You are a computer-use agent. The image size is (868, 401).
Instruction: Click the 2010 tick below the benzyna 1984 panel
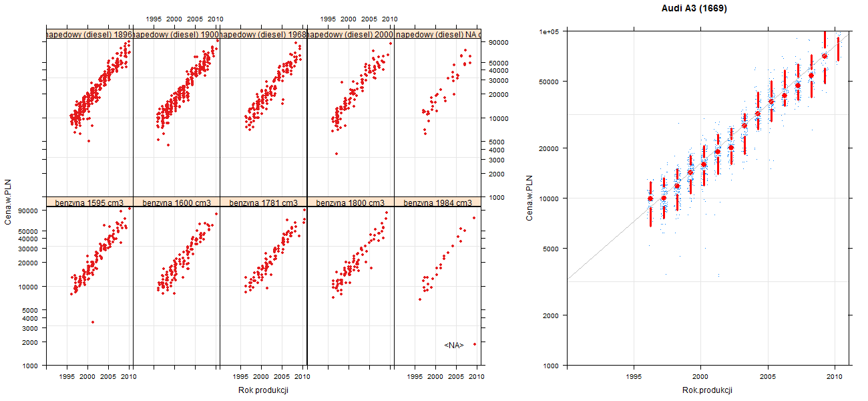tap(476, 377)
